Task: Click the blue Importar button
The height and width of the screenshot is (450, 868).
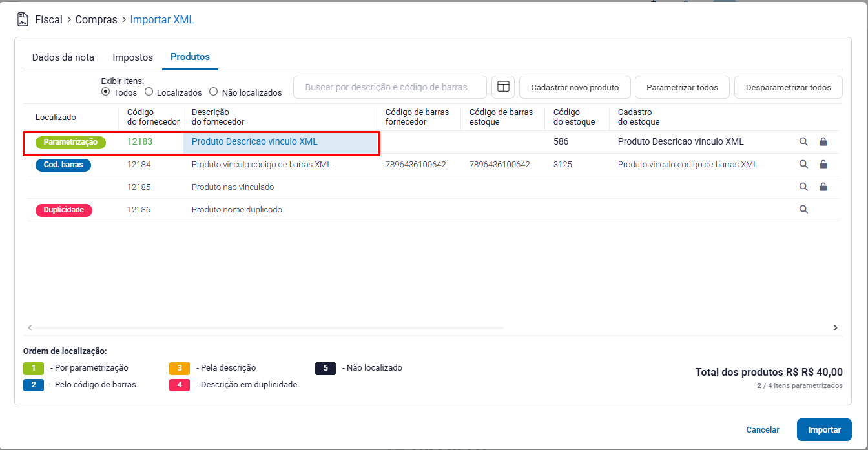Action: pos(824,429)
